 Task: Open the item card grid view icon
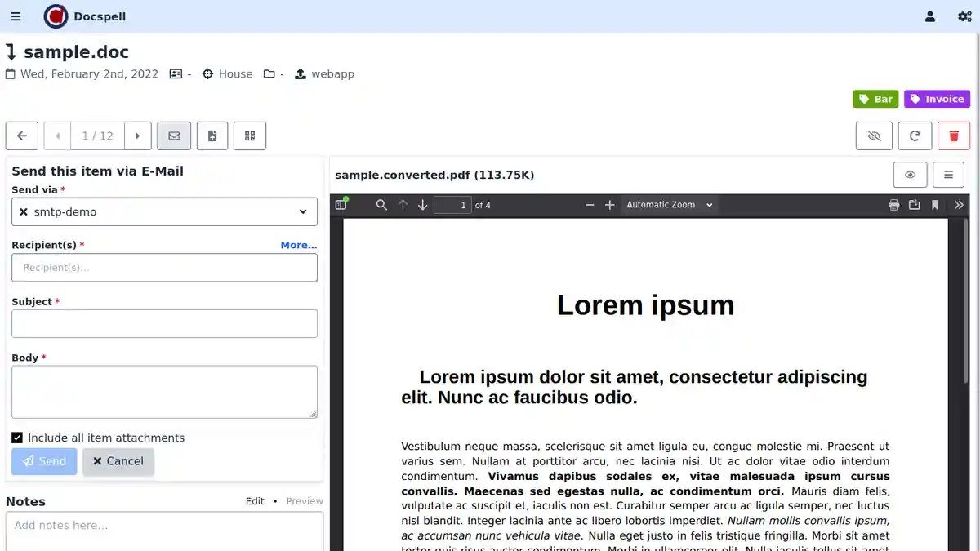250,136
